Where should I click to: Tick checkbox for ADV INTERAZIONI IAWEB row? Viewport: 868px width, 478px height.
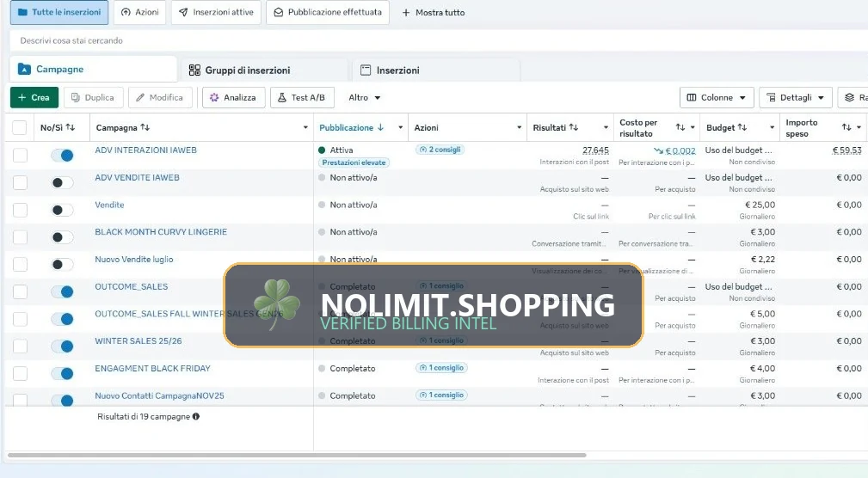(x=20, y=156)
